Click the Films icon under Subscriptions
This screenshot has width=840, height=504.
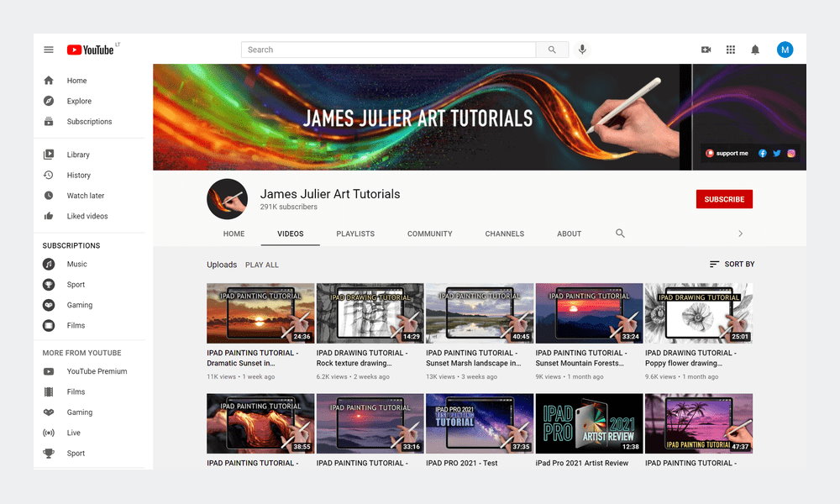coord(49,325)
